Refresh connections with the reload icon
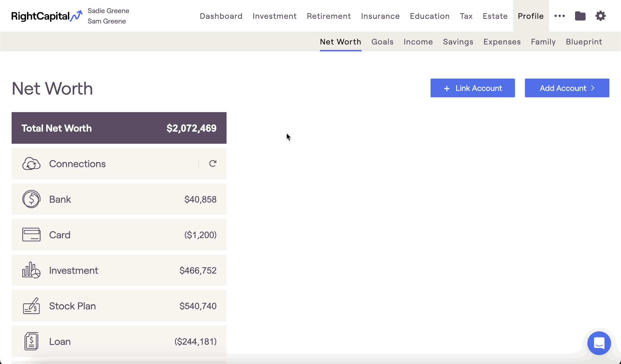The image size is (621, 364). point(213,164)
